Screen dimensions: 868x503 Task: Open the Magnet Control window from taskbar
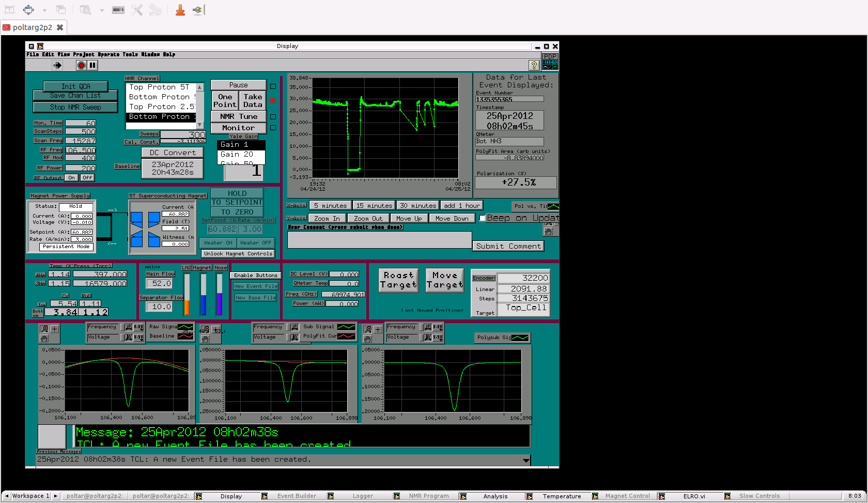pos(627,496)
